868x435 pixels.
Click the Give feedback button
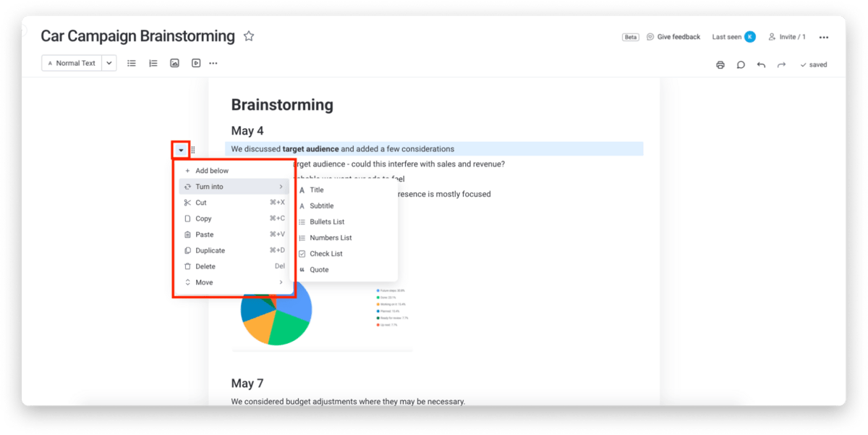(x=673, y=37)
